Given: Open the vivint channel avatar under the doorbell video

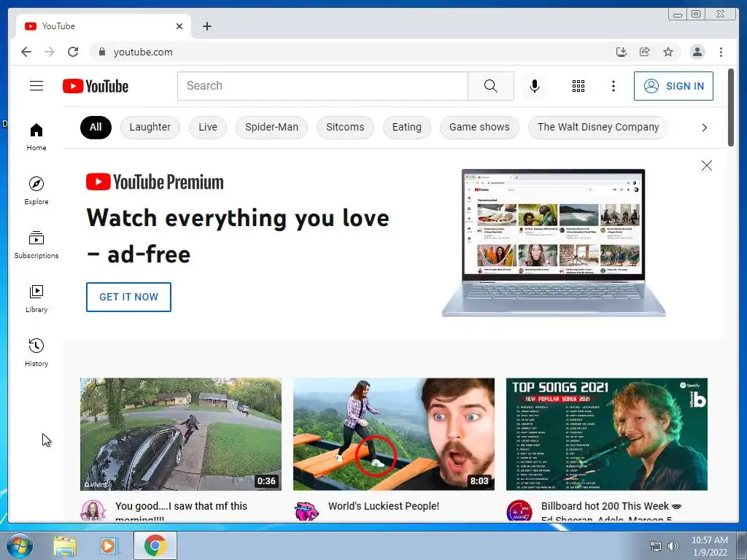Looking at the screenshot, I should coord(93,510).
